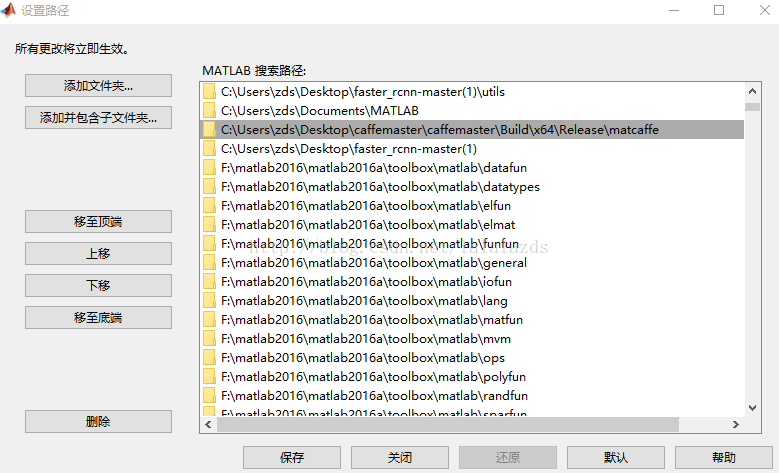779x473 pixels.
Task: Minimize the 设置路径 window
Action: [x=674, y=10]
